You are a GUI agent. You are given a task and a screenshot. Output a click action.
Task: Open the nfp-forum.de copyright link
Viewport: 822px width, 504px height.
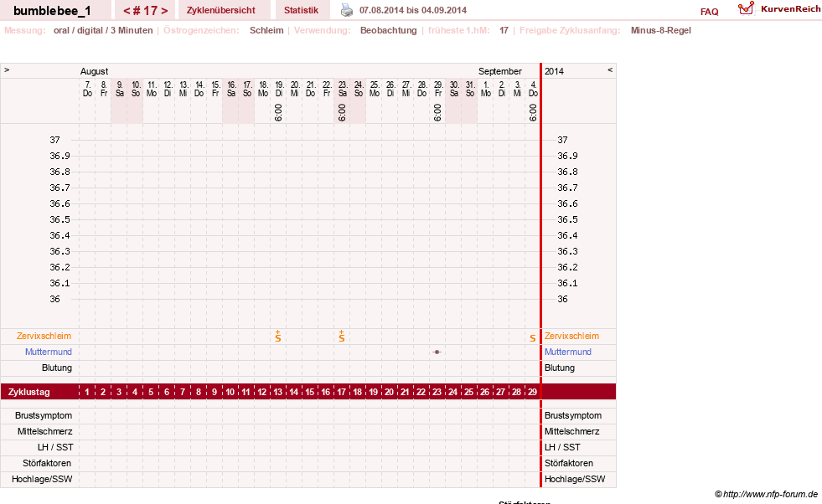click(766, 494)
